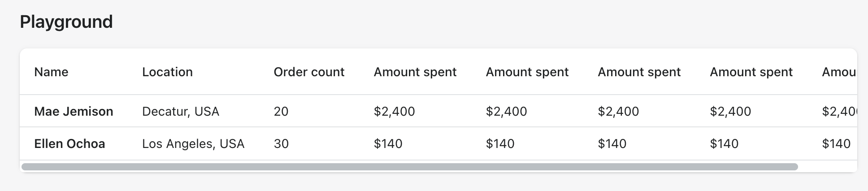The image size is (868, 191).
Task: Click the Playground page heading
Action: 66,22
